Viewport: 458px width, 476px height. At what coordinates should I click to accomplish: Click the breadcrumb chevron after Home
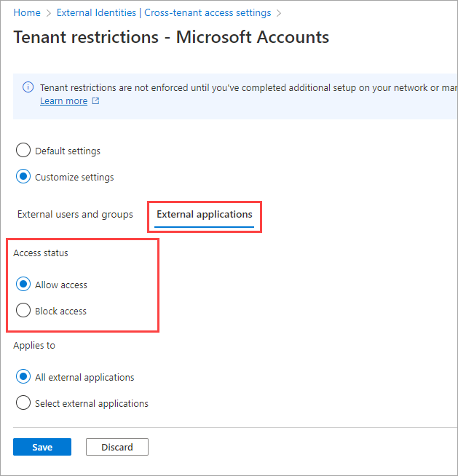[49, 13]
